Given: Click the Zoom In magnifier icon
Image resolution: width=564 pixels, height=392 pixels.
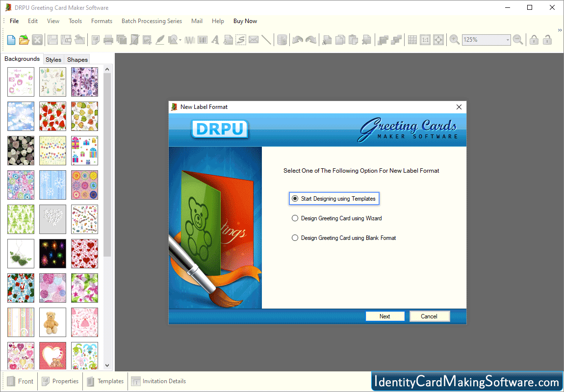Looking at the screenshot, I should [454, 40].
